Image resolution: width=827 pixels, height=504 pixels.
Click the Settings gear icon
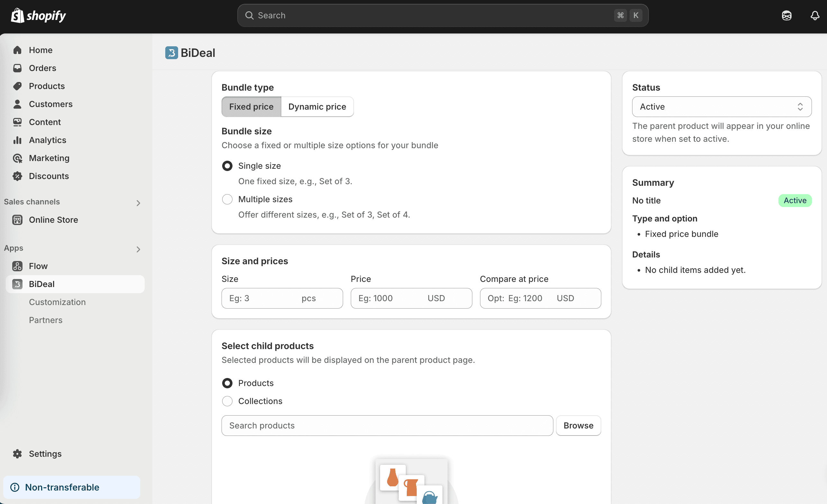pyautogui.click(x=17, y=454)
